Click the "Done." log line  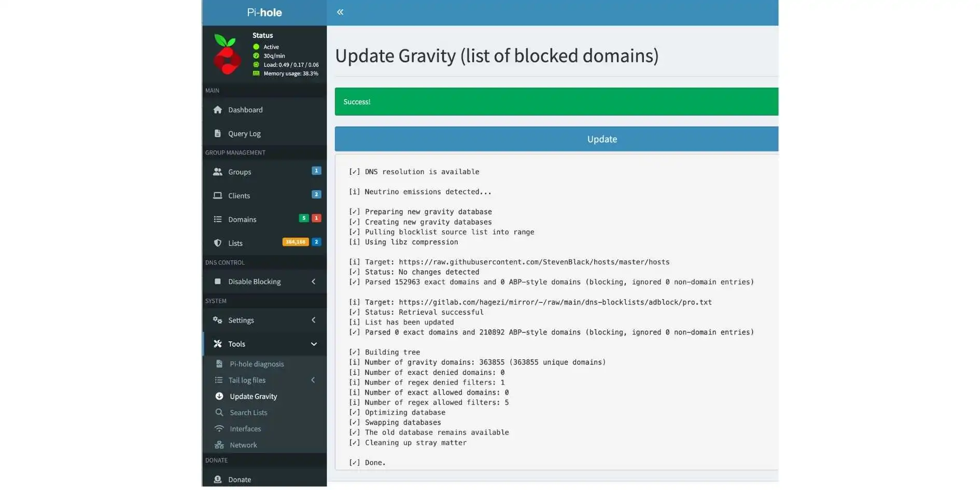tap(367, 463)
